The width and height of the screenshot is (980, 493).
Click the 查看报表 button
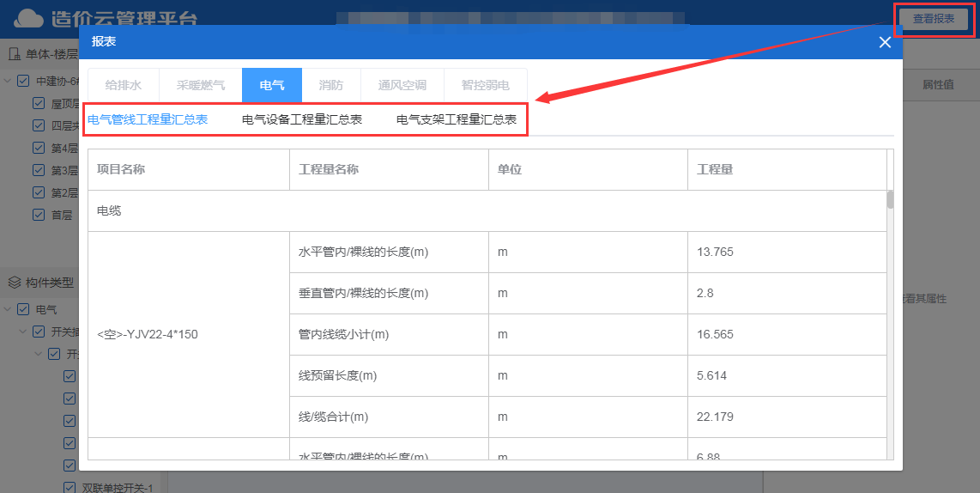(933, 18)
